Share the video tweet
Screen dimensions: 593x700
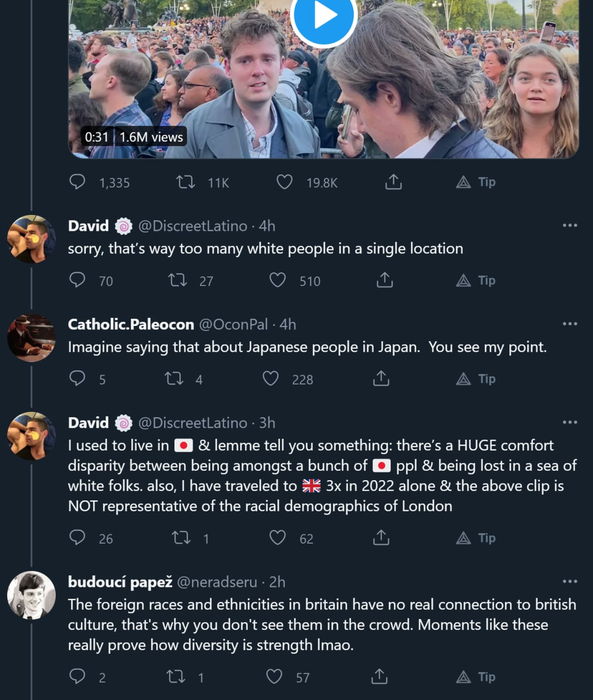pos(393,182)
